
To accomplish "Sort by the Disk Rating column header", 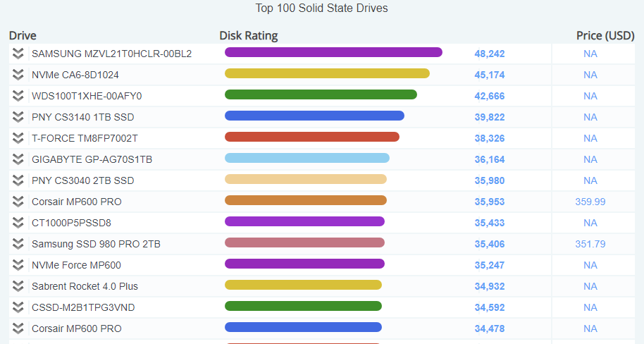I will 248,35.
